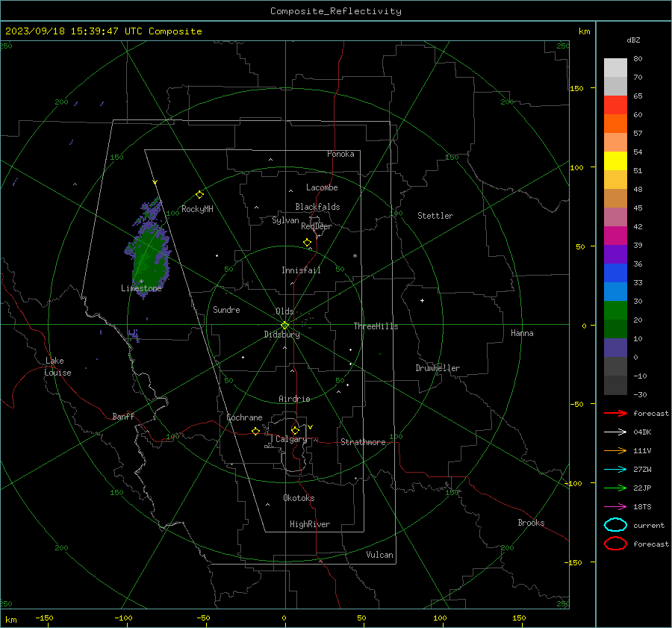The image size is (672, 628).
Task: Click the small purple echo west of Sundre
Action: pyautogui.click(x=134, y=335)
